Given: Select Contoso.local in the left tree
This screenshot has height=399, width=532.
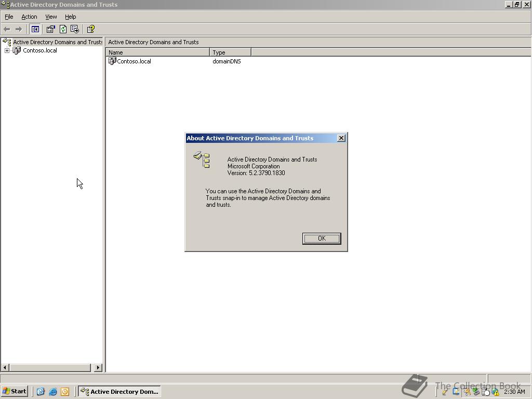Looking at the screenshot, I should coord(40,50).
